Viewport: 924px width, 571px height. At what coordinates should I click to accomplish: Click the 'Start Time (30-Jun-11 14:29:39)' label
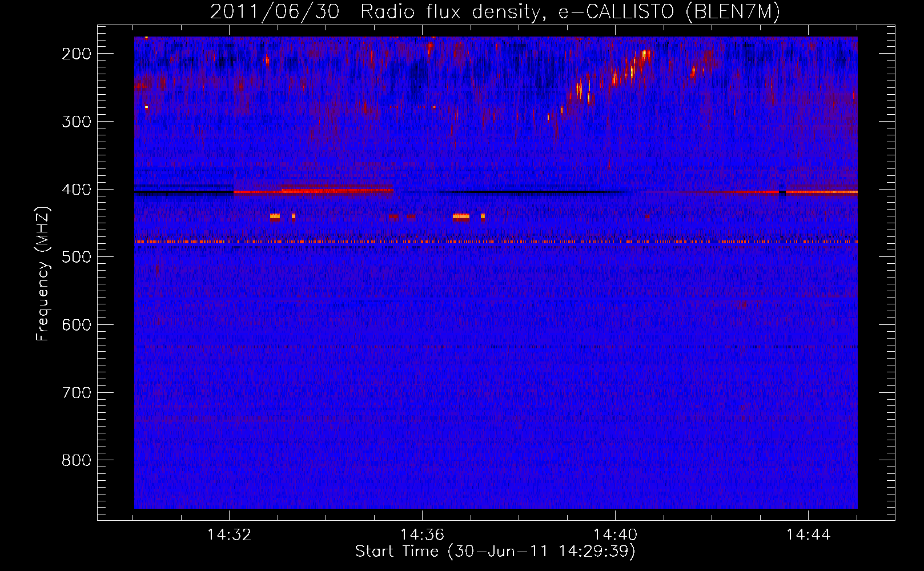(x=495, y=552)
